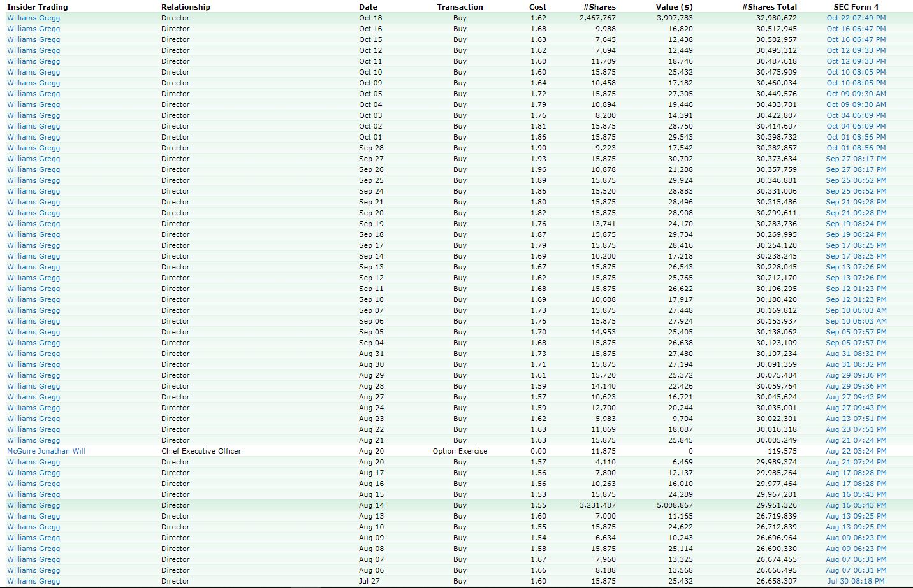Image resolution: width=913 pixels, height=588 pixels.
Task: Select the value cell 3,997,783
Action: click(675, 18)
